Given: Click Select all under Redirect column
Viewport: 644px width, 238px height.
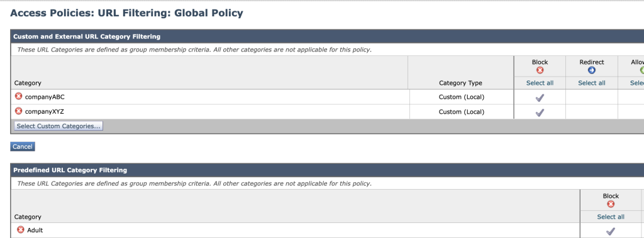Looking at the screenshot, I should tap(592, 83).
